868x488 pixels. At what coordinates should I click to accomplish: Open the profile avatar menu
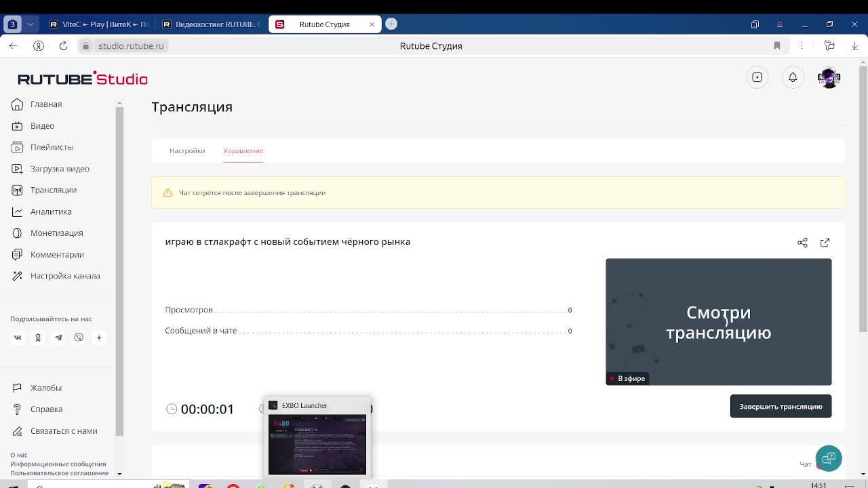(829, 78)
